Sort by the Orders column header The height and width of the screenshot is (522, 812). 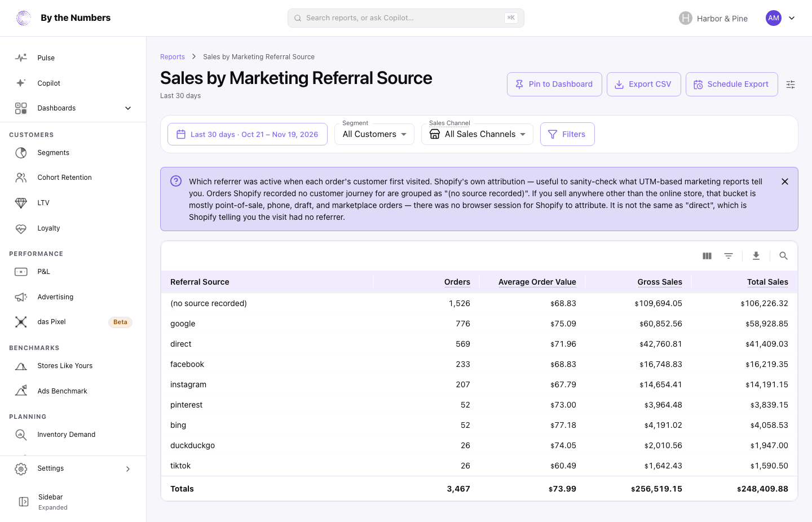(x=457, y=282)
